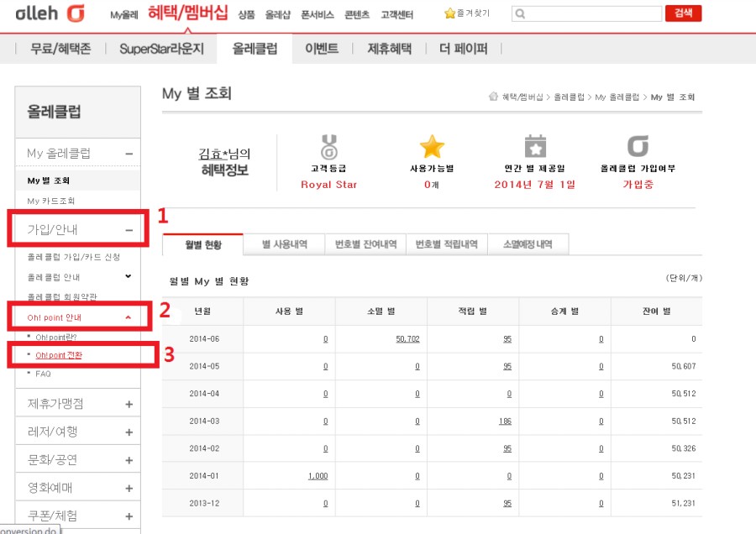Click the home icon in breadcrumb

(x=494, y=97)
